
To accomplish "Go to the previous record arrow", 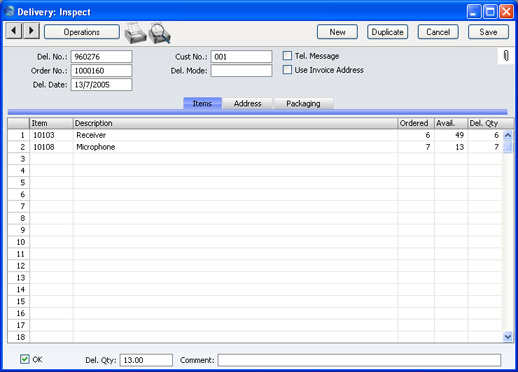I will [14, 31].
